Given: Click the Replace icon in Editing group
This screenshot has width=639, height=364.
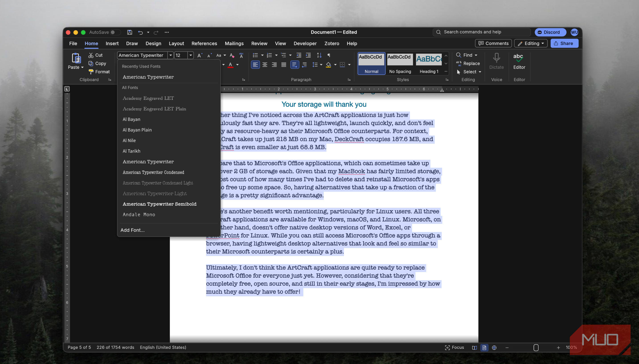Looking at the screenshot, I should [459, 63].
